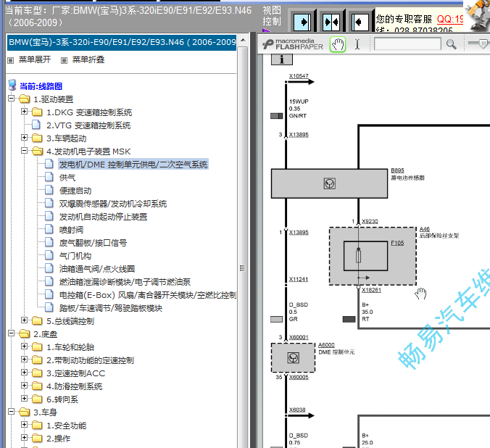Select the 踏板/车速调节/驾驶踏板模块 entry
This screenshot has height=448, width=490.
(111, 308)
